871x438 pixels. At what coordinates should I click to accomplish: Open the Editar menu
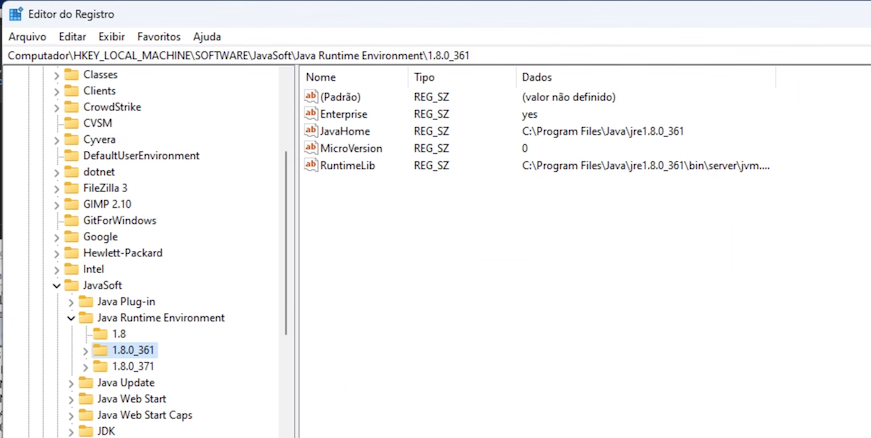[x=72, y=37]
